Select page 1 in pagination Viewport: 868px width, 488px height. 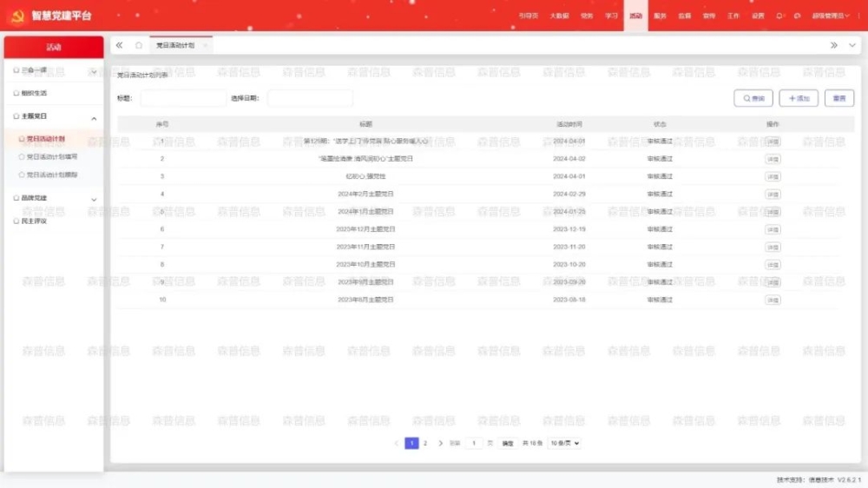[x=411, y=443]
